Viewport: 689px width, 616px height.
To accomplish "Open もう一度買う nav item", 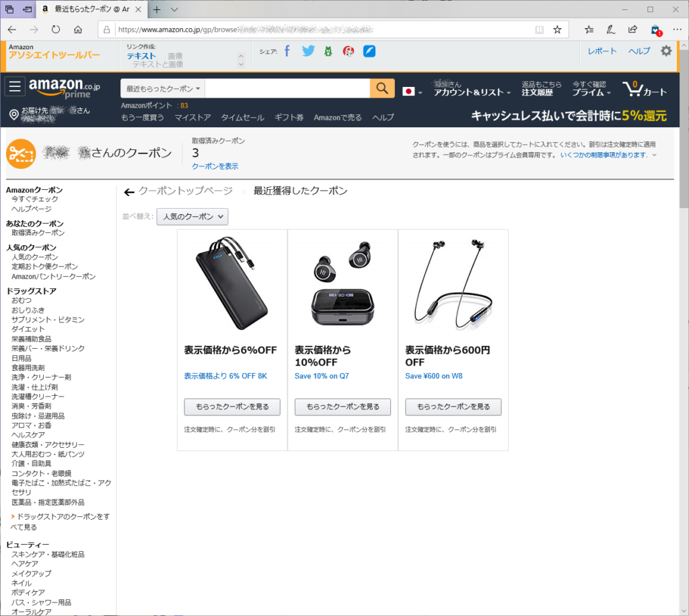I will pyautogui.click(x=143, y=117).
